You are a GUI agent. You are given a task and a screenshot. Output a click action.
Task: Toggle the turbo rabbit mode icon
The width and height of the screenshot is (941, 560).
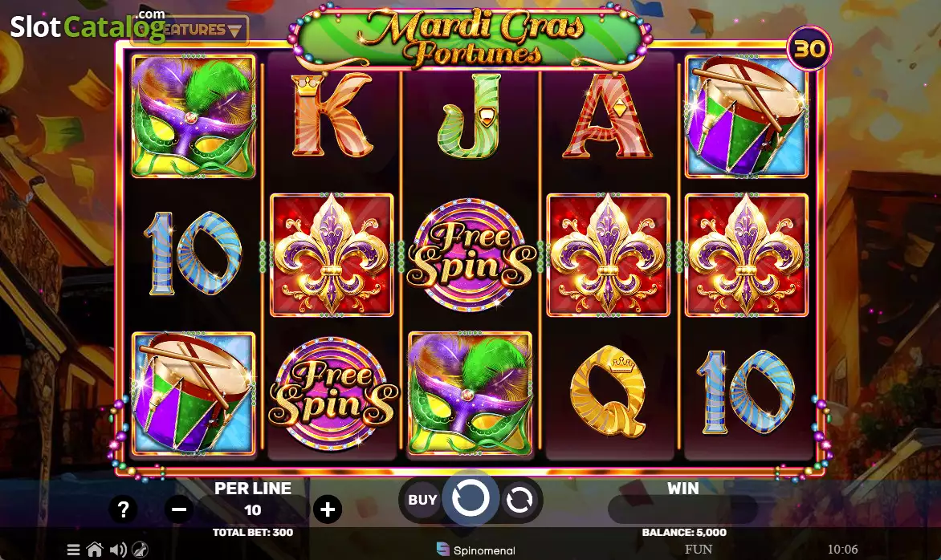[x=140, y=550]
